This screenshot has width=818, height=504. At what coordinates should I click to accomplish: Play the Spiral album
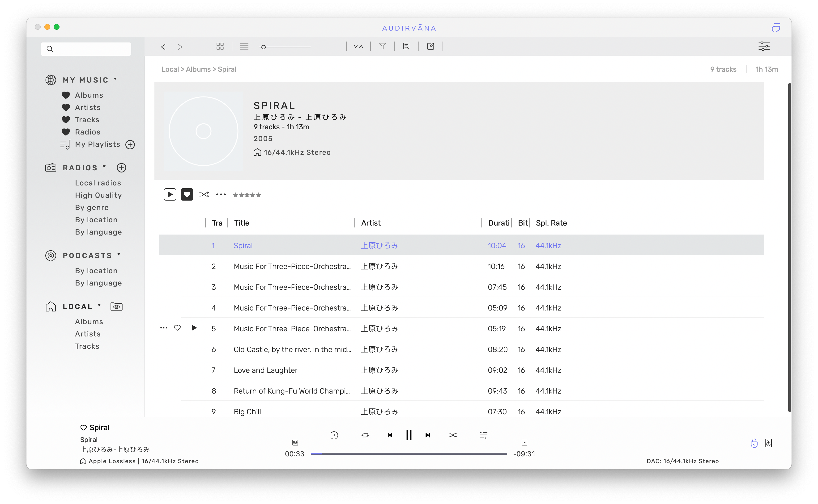point(170,195)
